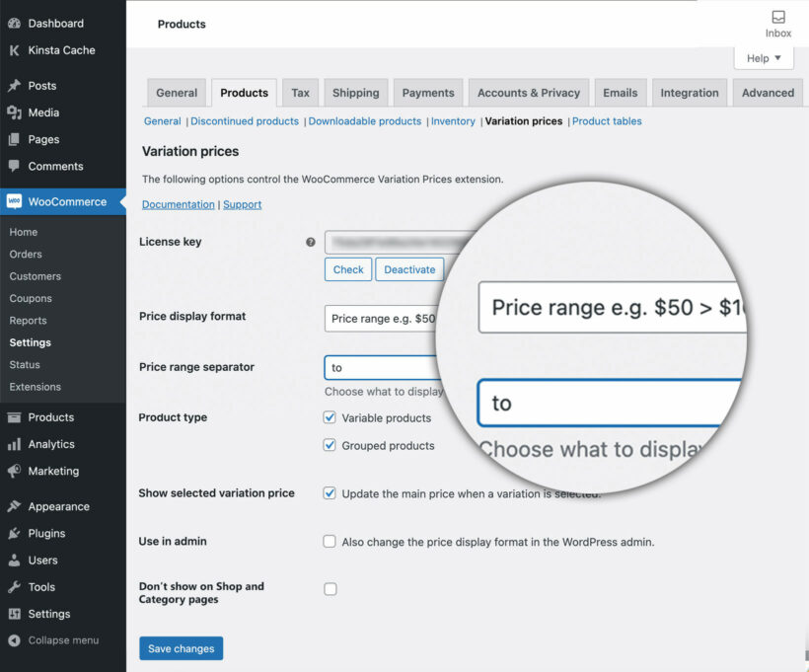The height and width of the screenshot is (672, 809).
Task: Open WooCommerce Extensions submenu item
Action: click(36, 387)
